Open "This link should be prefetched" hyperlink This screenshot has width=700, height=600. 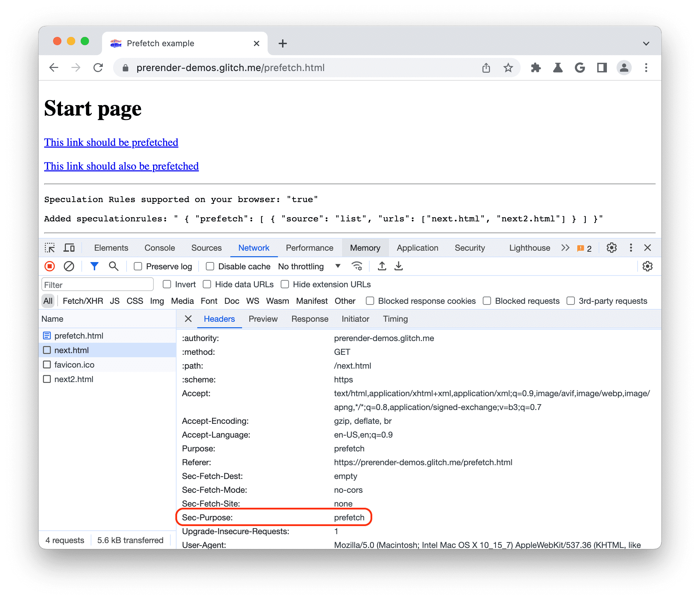[x=111, y=141]
